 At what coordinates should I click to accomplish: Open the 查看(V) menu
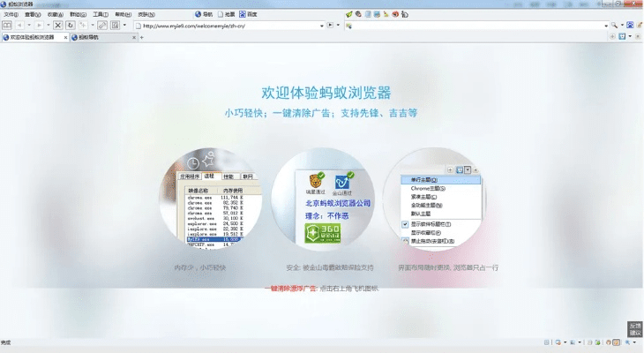tap(33, 14)
